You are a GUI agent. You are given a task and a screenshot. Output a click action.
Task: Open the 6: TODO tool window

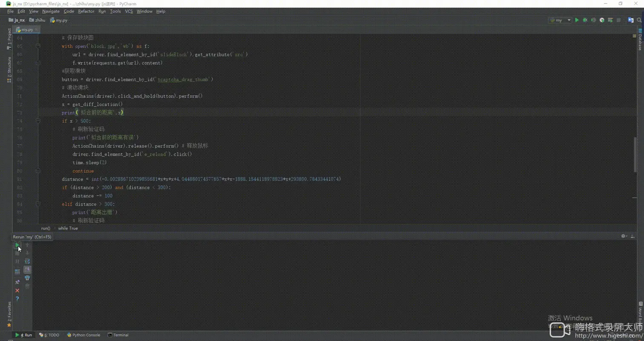(x=49, y=335)
